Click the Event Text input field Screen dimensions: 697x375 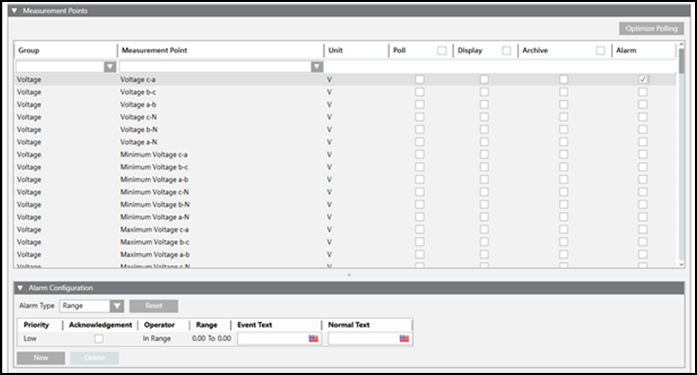[273, 339]
